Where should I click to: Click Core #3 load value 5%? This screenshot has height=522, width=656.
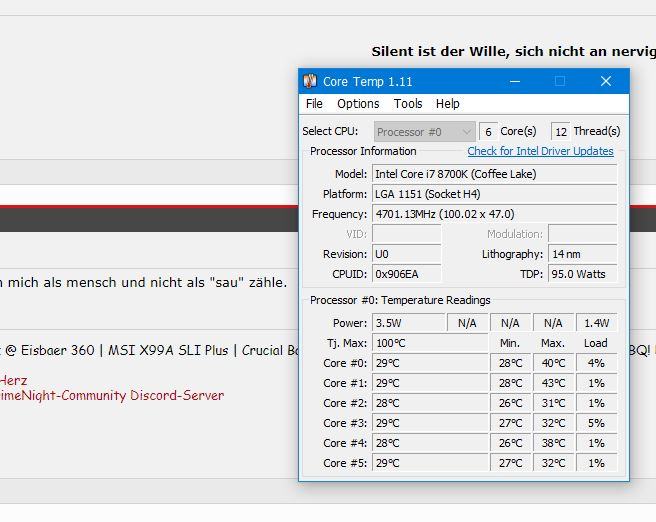pos(597,423)
